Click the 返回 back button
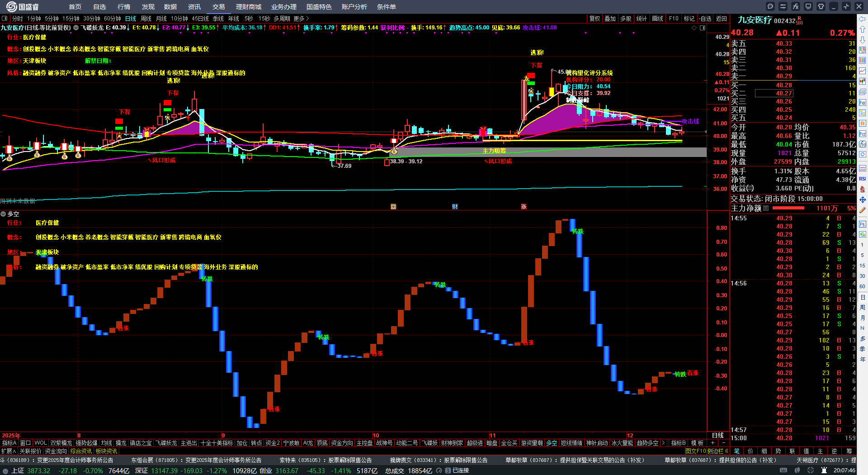868x475 pixels. tap(722, 19)
